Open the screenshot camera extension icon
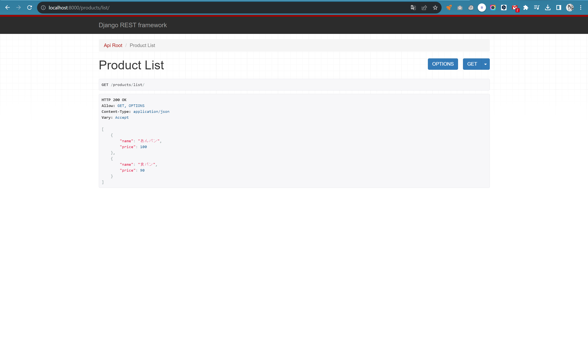Viewport: 588px width, 364px height. tap(460, 7)
